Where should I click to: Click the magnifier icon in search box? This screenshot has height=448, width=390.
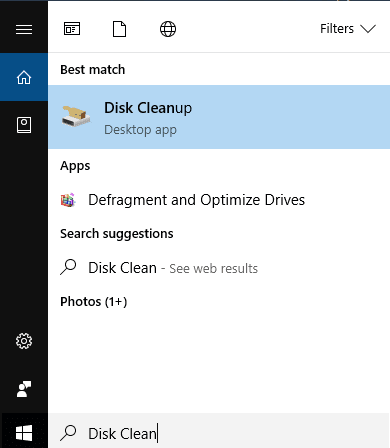pos(68,433)
